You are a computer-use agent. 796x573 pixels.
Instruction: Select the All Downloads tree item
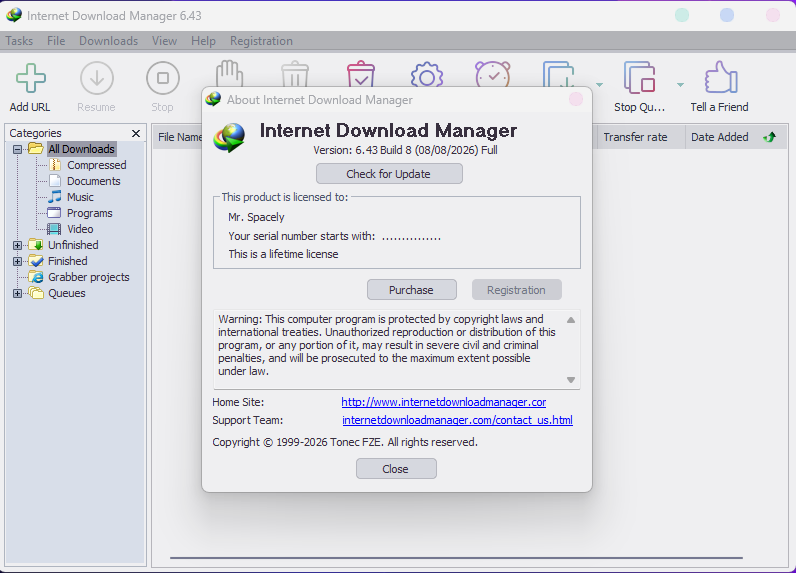[81, 149]
